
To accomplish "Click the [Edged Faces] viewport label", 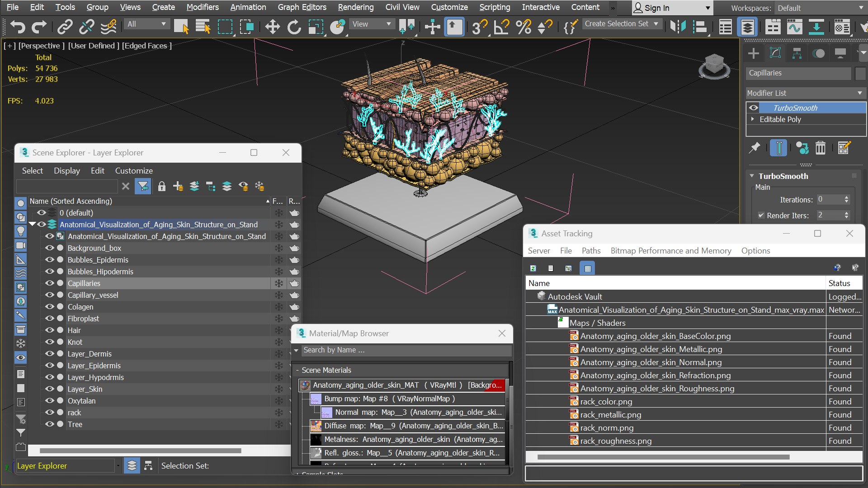I will pos(147,46).
